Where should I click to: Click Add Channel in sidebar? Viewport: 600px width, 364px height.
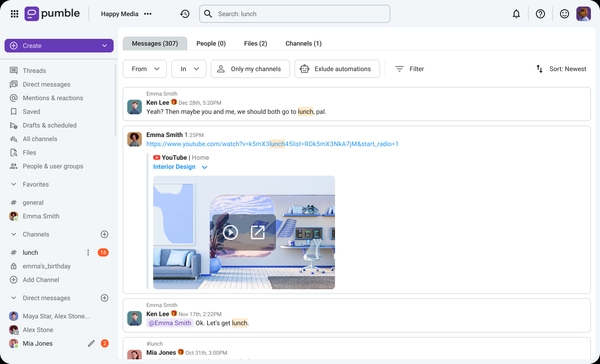coord(41,280)
